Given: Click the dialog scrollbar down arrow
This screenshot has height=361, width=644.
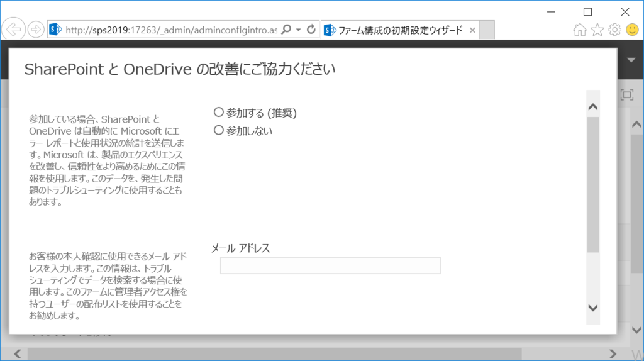Looking at the screenshot, I should pyautogui.click(x=592, y=308).
